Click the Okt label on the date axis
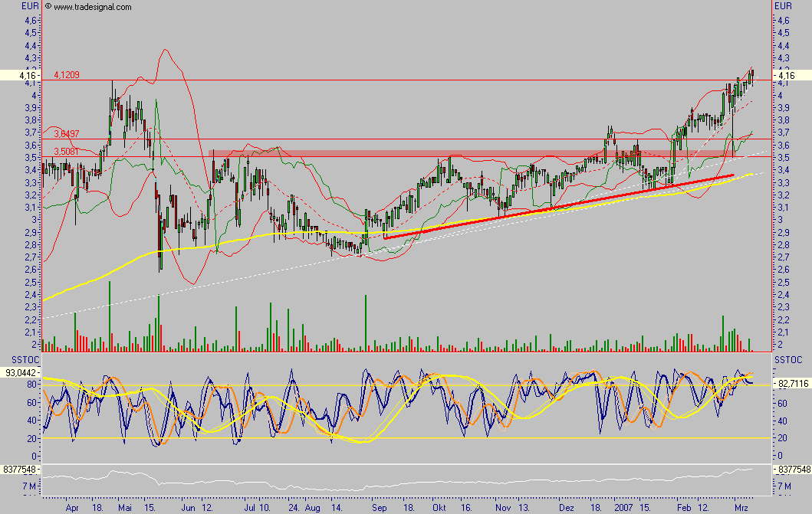Image resolution: width=812 pixels, height=514 pixels. coord(439,508)
